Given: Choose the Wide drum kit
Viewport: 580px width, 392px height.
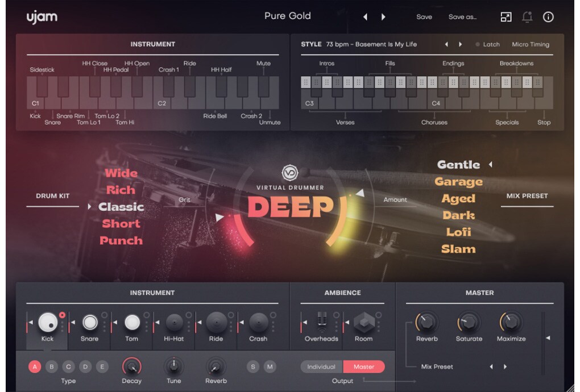Looking at the screenshot, I should (x=121, y=173).
